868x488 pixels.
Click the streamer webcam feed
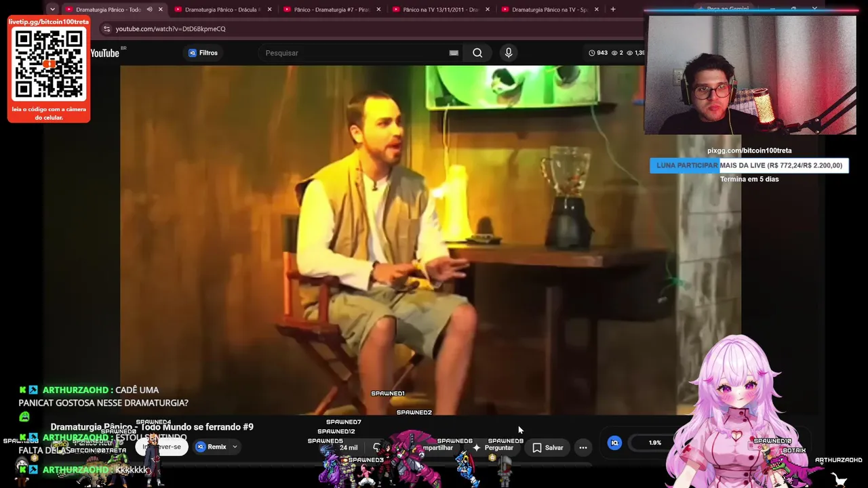(750, 75)
